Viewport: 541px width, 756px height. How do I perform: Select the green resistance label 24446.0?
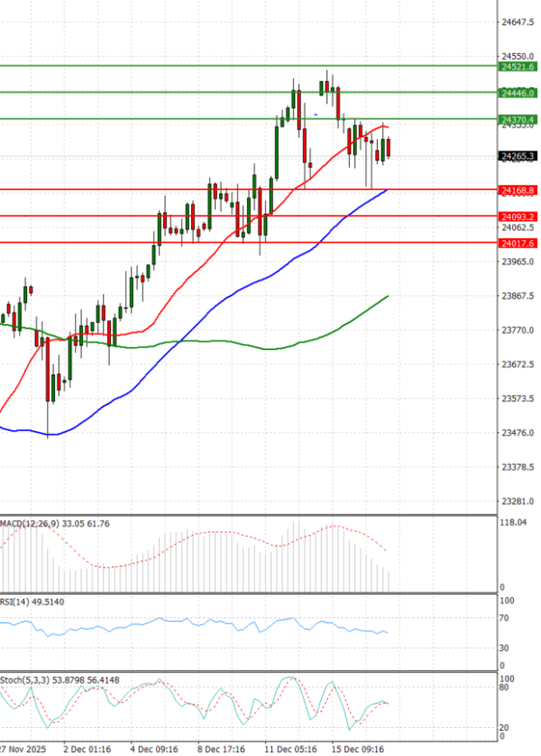tap(518, 92)
